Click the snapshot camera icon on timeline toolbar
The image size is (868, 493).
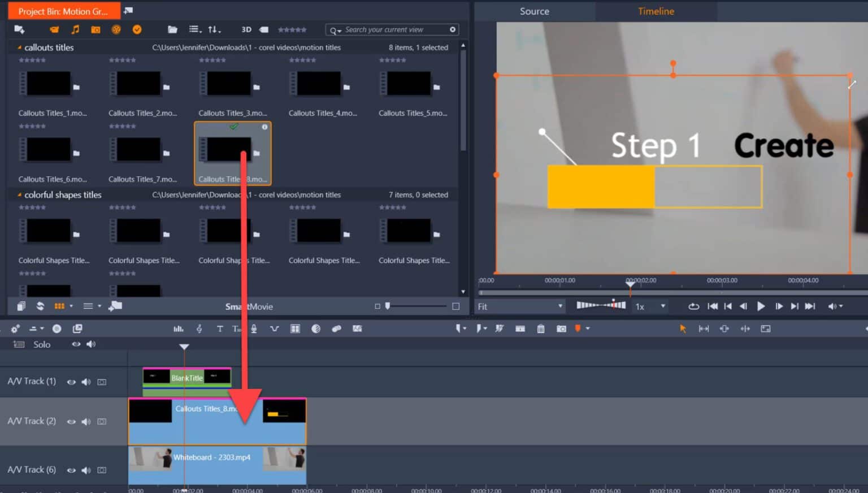[x=561, y=328]
